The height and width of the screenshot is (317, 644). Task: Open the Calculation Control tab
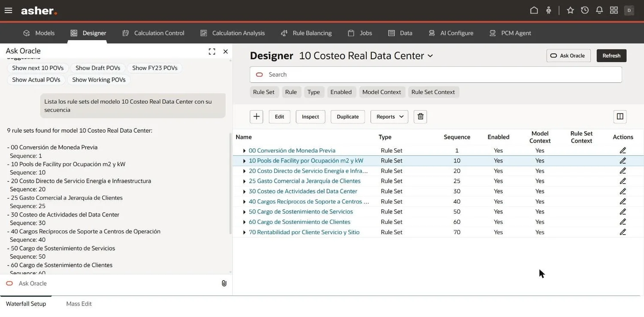tap(153, 33)
